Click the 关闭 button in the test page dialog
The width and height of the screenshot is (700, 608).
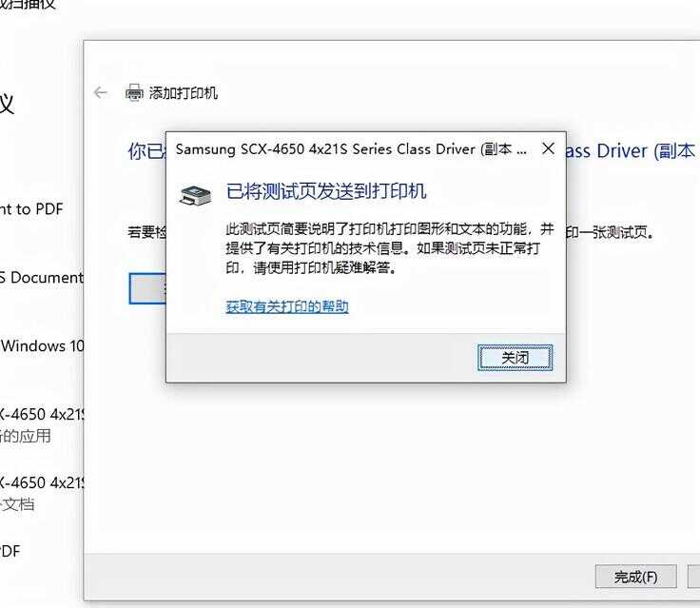coord(515,358)
